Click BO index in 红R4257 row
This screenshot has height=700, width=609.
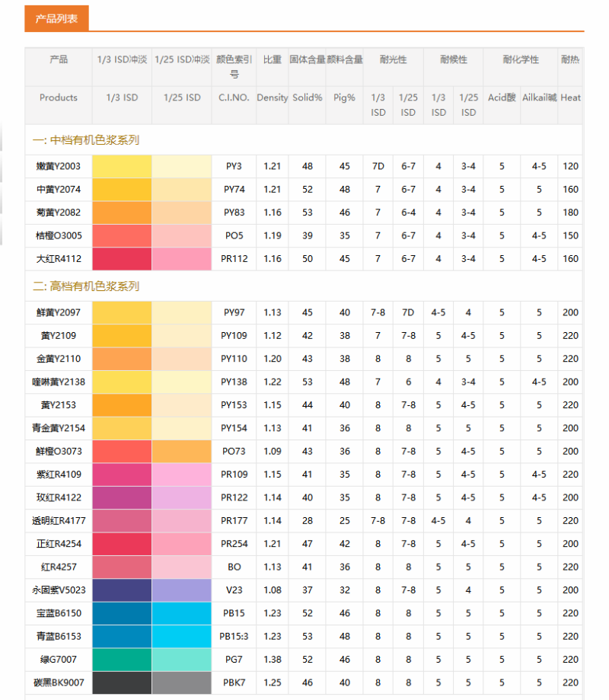pyautogui.click(x=234, y=567)
